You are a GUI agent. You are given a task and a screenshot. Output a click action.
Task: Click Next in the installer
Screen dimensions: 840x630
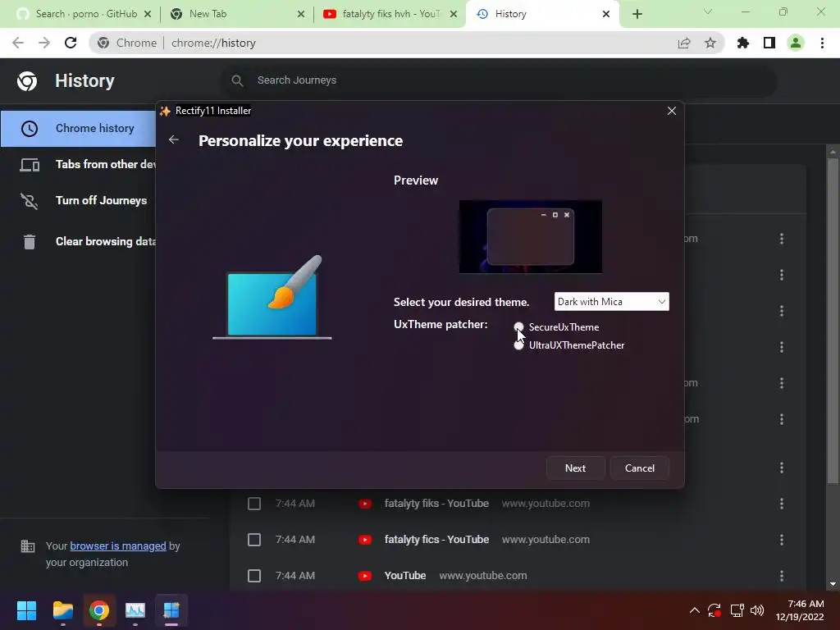pyautogui.click(x=575, y=468)
